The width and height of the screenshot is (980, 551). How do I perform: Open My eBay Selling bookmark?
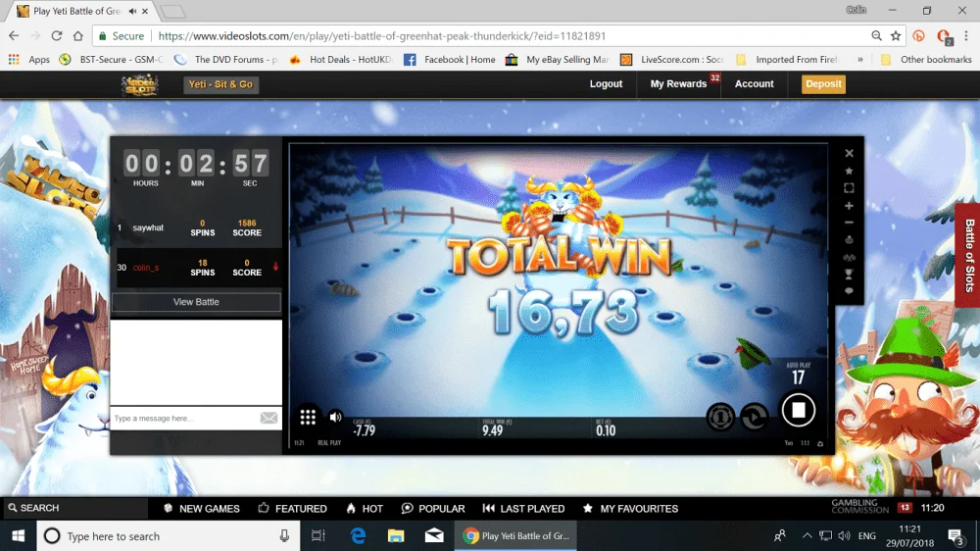click(x=558, y=60)
